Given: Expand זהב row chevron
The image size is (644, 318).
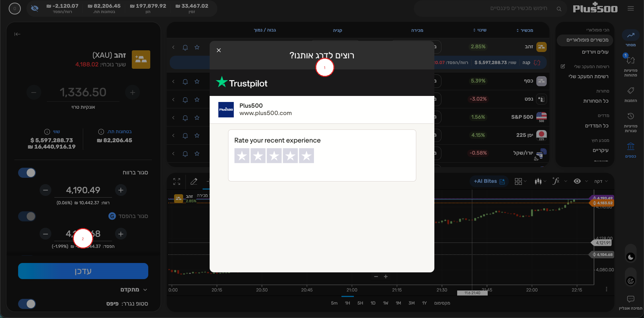Looking at the screenshot, I should (x=173, y=47).
